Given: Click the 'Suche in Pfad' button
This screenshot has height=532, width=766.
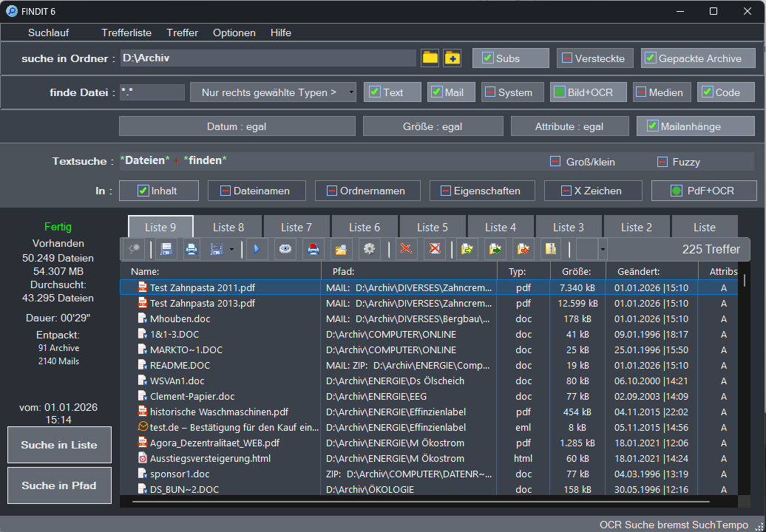Looking at the screenshot, I should [x=59, y=485].
